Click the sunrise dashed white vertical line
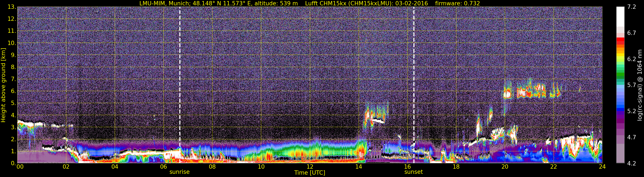644x177 pixels. (x=180, y=85)
